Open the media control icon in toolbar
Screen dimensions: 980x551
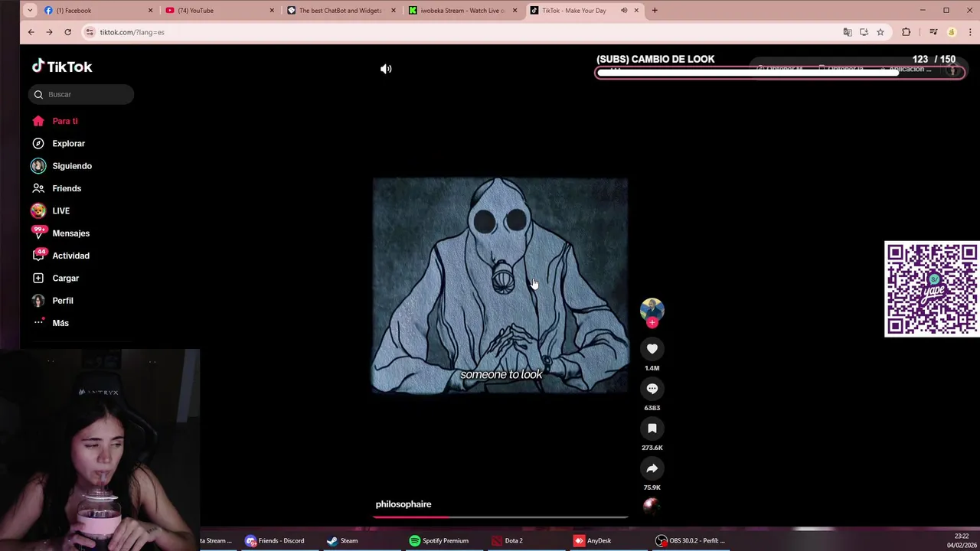pos(933,32)
